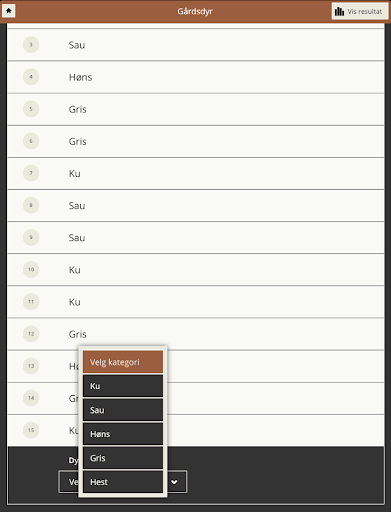Click the Vis resultat bar chart icon
Screen dimensions: 391x512
point(339,11)
